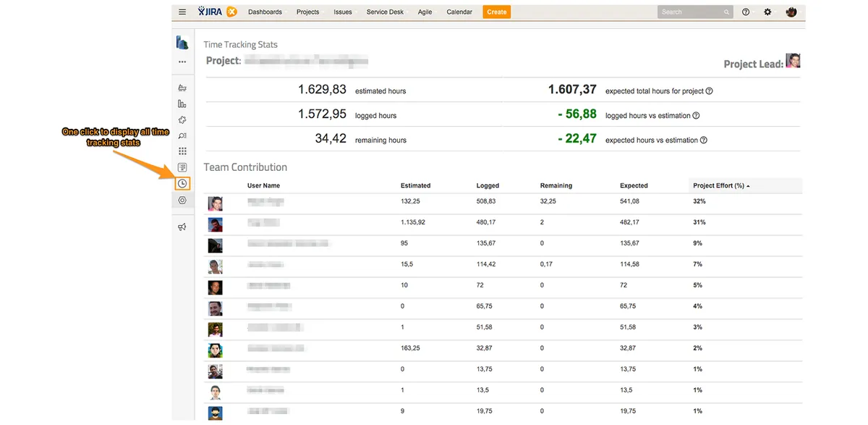Open avatar of user with 480,17 logged
Image resolution: width=868 pixels, height=425 pixels.
tap(216, 224)
